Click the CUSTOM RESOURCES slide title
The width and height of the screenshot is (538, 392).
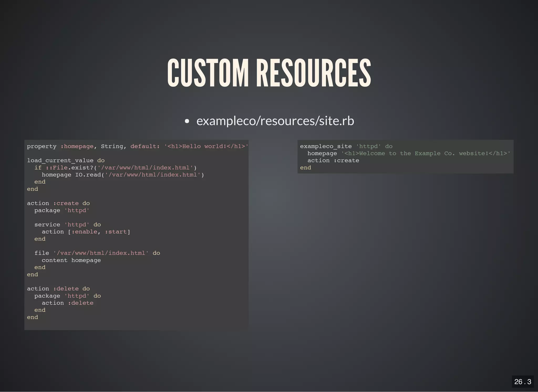pyautogui.click(x=269, y=73)
